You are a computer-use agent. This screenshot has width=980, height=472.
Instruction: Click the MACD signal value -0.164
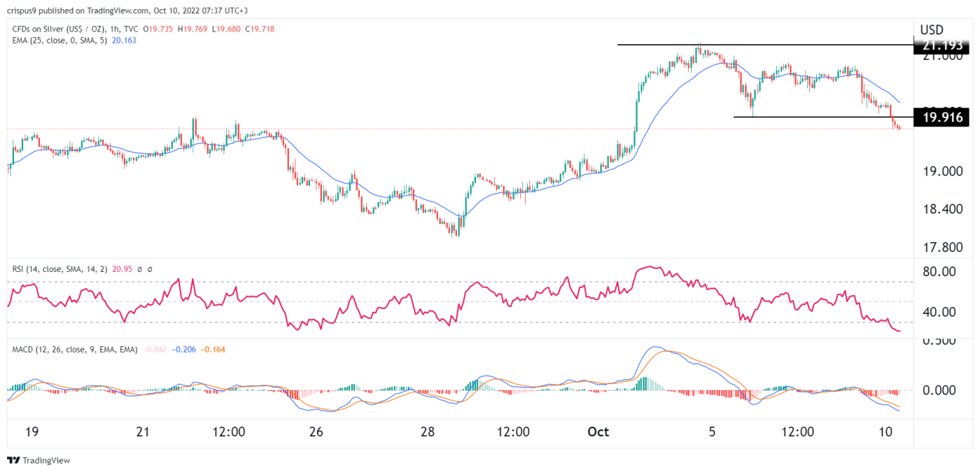[x=213, y=349]
